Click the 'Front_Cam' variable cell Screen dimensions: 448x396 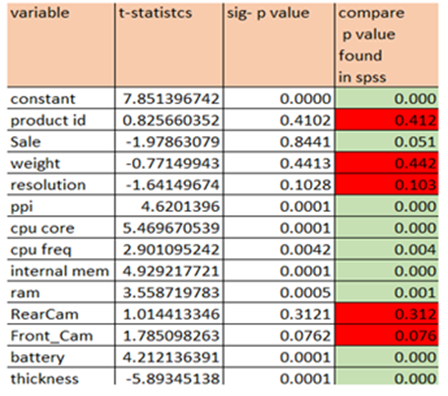pos(61,335)
